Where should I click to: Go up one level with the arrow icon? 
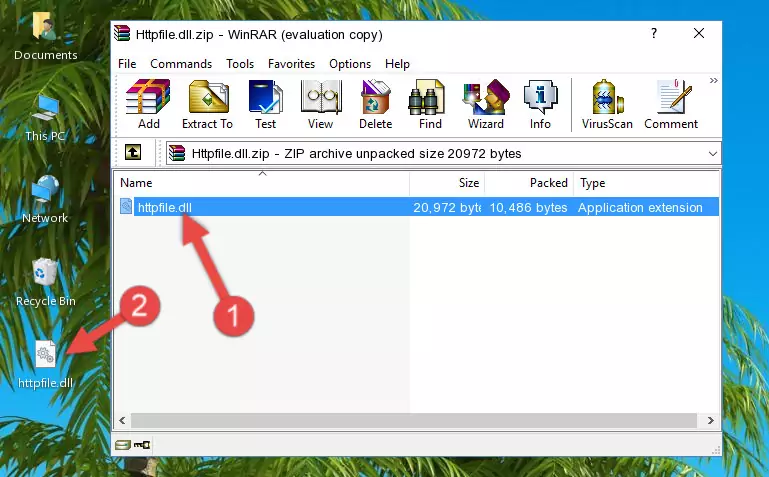pos(132,152)
